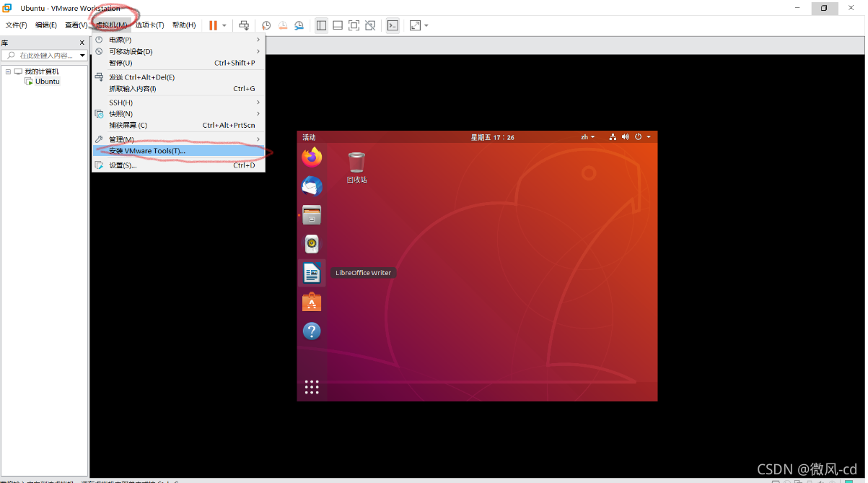Select 我的计算机 in the library tree

point(42,71)
